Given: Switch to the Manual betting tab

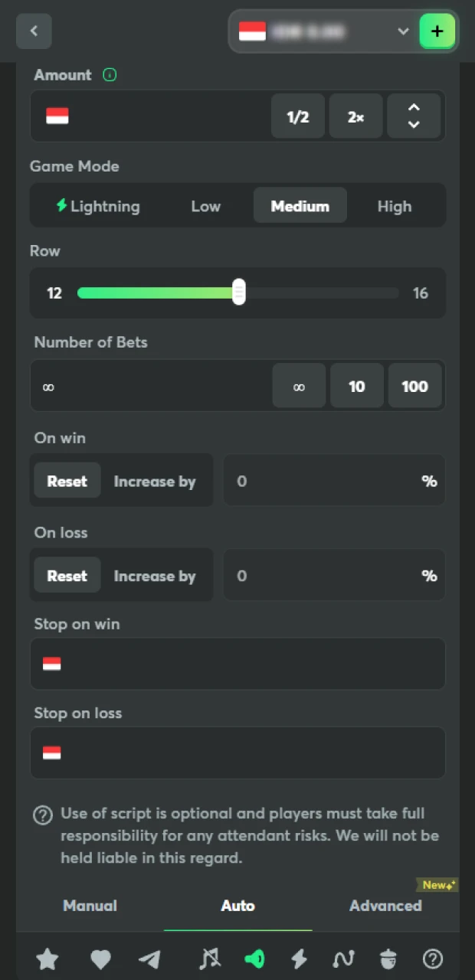Looking at the screenshot, I should pos(90,906).
